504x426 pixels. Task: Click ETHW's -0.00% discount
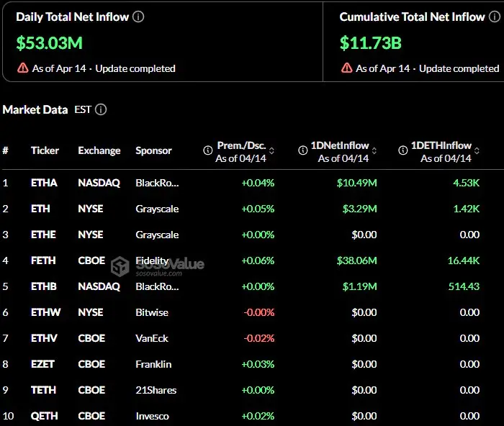(259, 312)
